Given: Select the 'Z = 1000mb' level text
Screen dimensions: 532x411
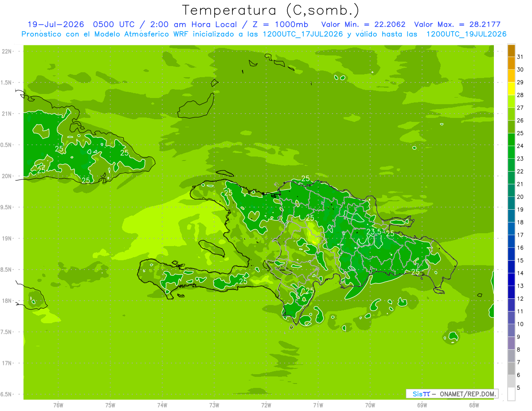Looking at the screenshot, I should (281, 24).
